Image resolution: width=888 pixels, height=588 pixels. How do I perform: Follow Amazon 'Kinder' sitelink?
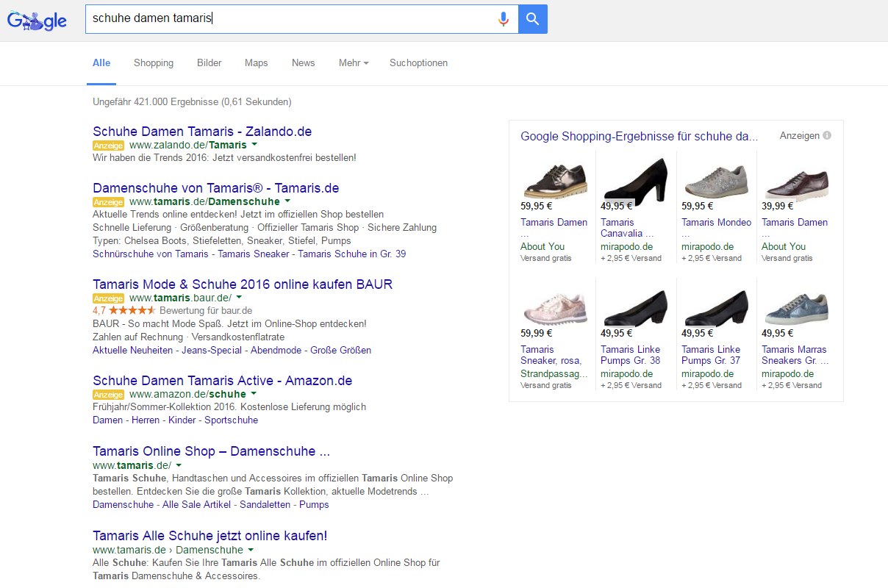[182, 420]
